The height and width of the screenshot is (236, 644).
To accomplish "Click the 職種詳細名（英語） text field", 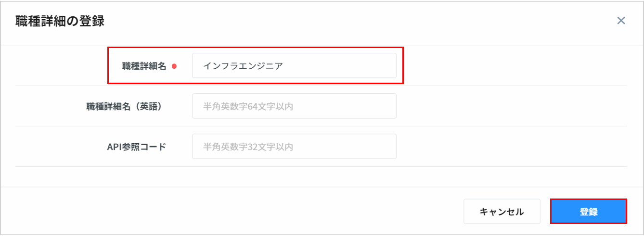I will click(x=294, y=106).
